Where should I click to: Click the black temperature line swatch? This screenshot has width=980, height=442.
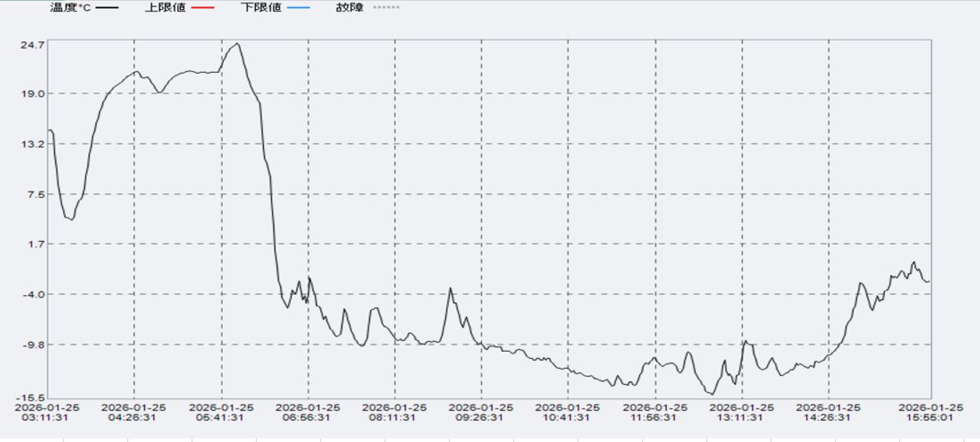107,8
